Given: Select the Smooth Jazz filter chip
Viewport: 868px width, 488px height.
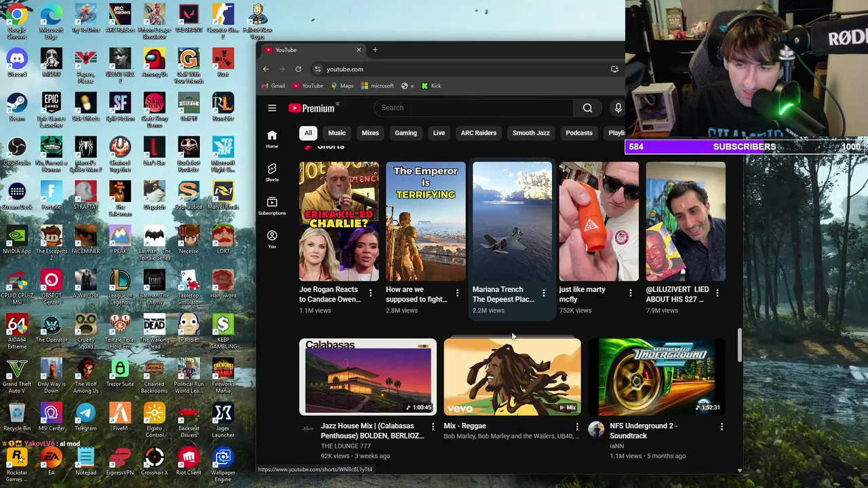Looking at the screenshot, I should (x=531, y=133).
